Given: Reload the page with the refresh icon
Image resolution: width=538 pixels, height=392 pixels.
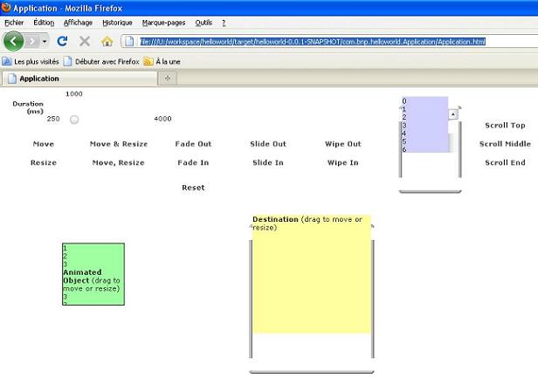Looking at the screenshot, I should coord(62,41).
